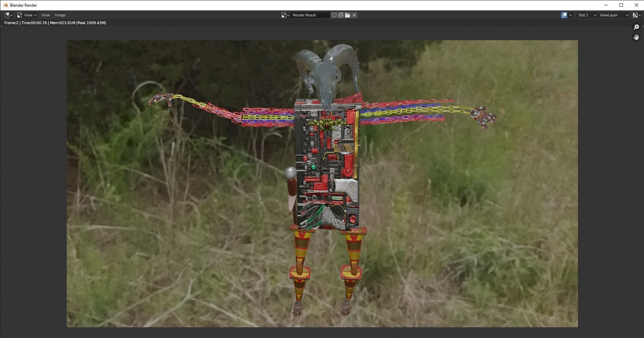Click the browse image datablock icon
The width and height of the screenshot is (644, 338).
[283, 15]
